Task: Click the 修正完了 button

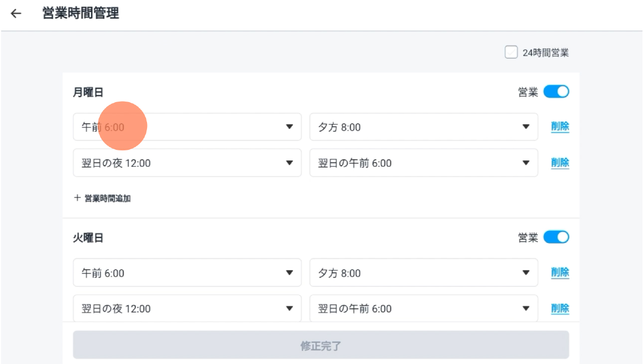Action: point(321,345)
